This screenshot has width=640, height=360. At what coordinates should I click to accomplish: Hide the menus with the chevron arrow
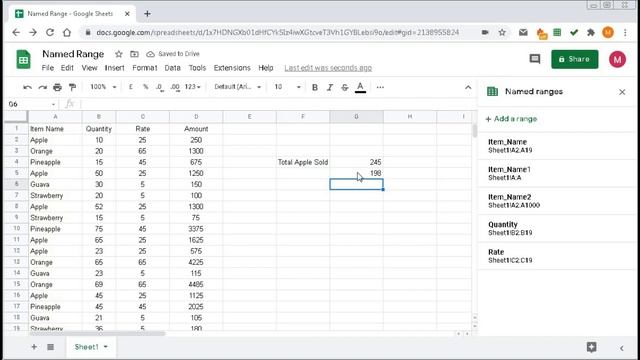[x=468, y=87]
